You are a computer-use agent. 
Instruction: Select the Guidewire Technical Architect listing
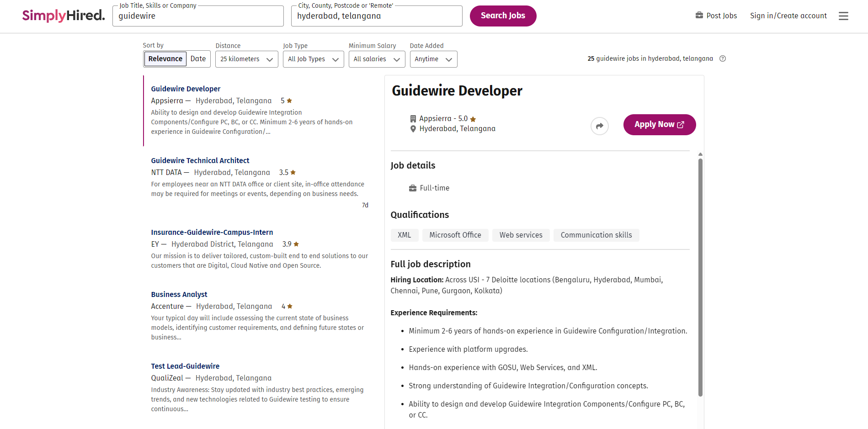pyautogui.click(x=200, y=160)
